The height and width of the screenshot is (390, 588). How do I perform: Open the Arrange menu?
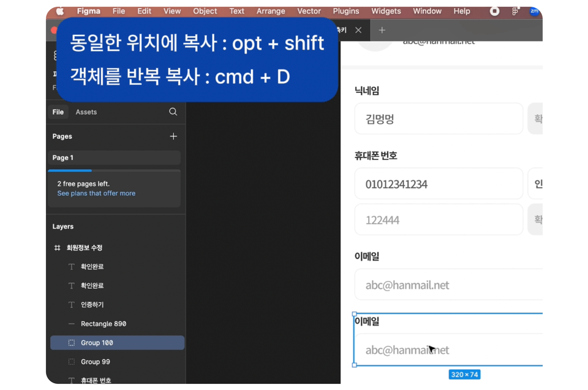click(271, 11)
